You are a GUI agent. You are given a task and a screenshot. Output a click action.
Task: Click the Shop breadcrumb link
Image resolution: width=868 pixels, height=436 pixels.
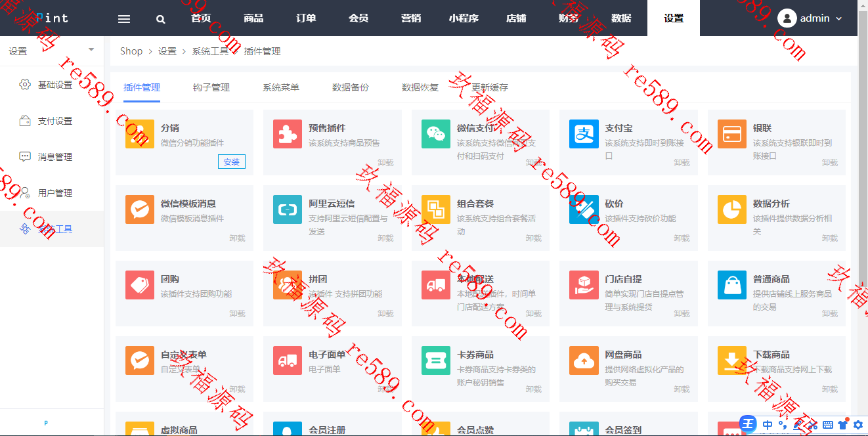click(131, 51)
